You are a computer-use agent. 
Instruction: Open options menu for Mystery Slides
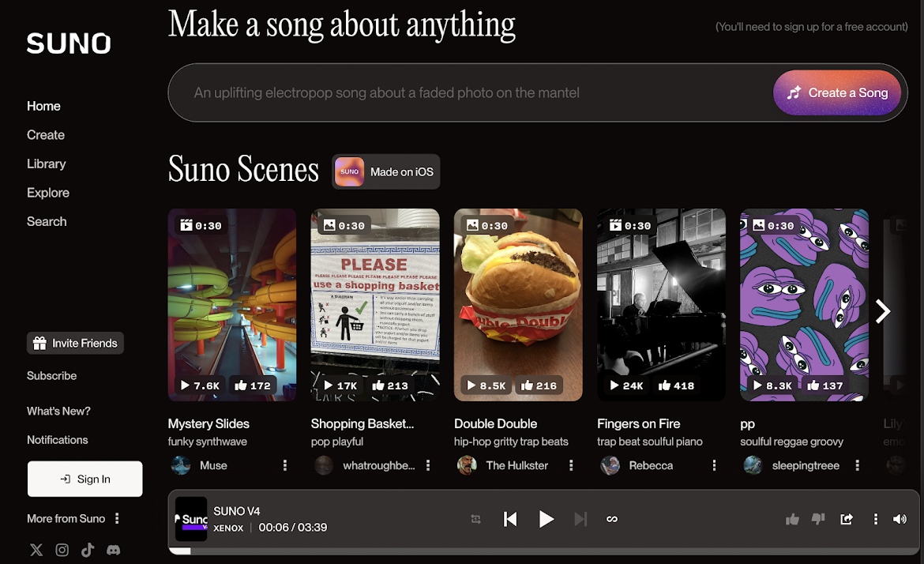coord(285,465)
